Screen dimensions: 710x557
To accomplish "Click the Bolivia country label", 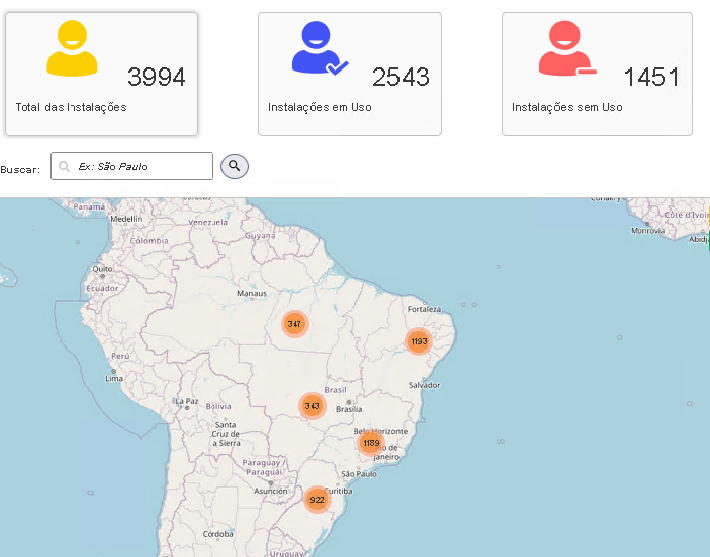I will 218,406.
